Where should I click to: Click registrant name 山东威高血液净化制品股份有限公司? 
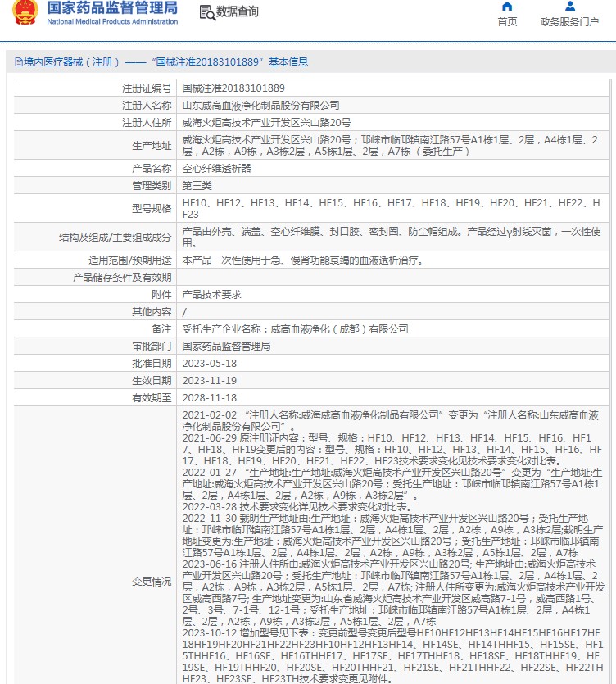coord(260,105)
